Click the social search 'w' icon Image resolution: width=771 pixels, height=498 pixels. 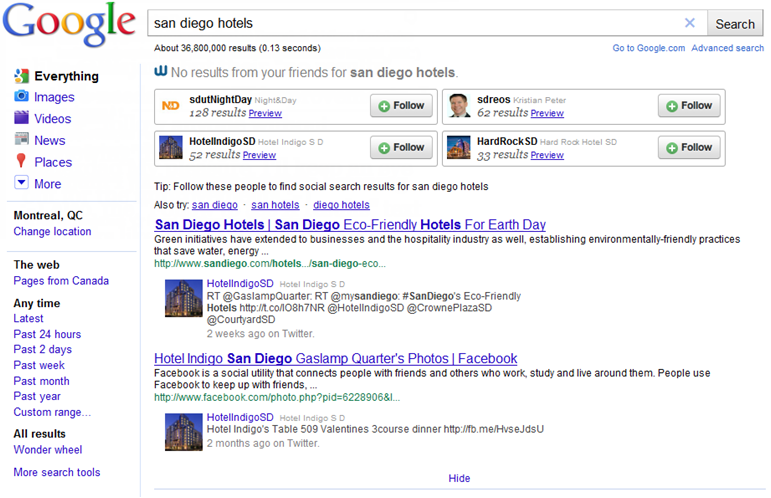coord(161,71)
